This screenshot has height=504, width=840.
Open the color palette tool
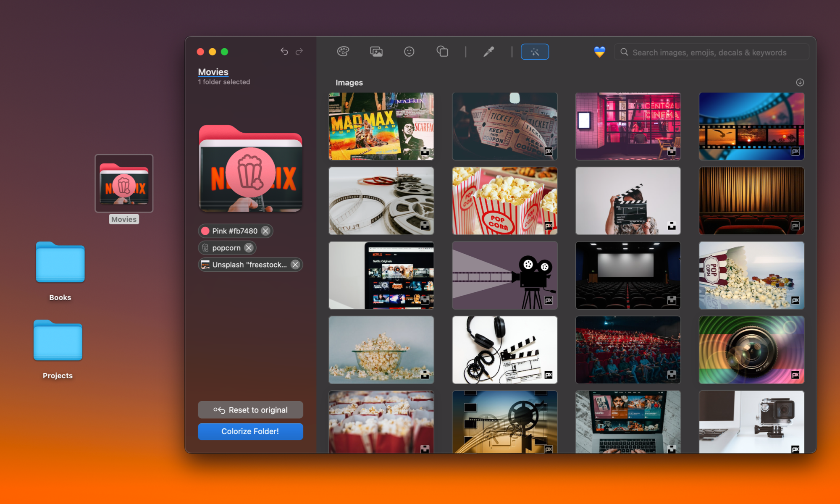(343, 52)
